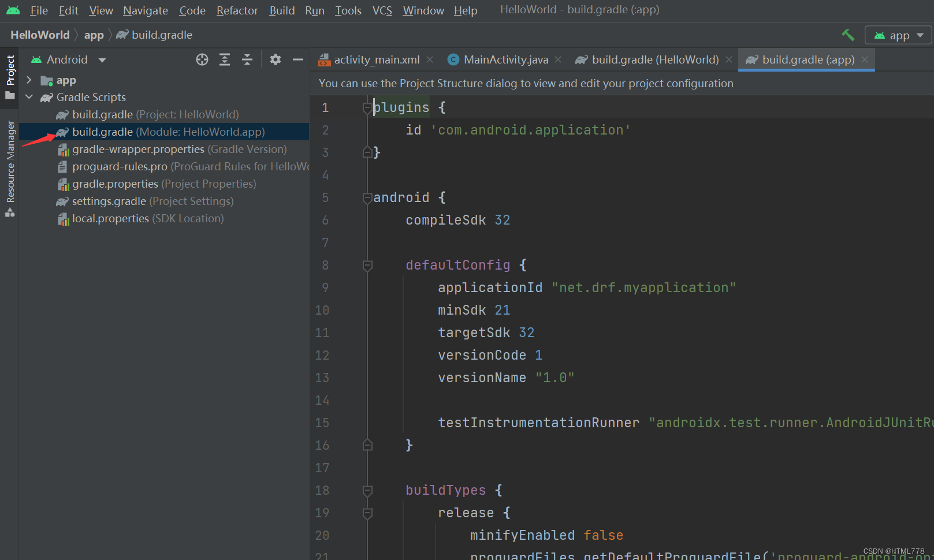This screenshot has width=934, height=560.
Task: Open the File menu
Action: point(39,10)
